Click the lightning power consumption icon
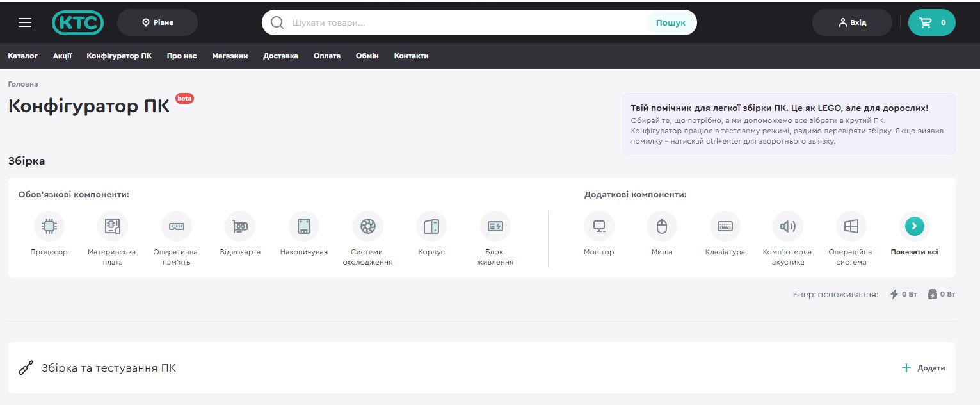Viewport: 980px width, 405px height. (894, 294)
